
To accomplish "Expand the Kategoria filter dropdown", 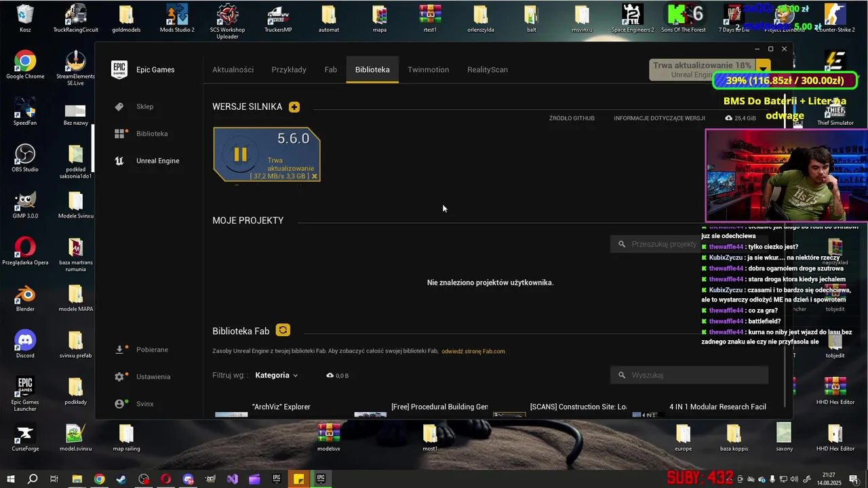I will (x=276, y=375).
